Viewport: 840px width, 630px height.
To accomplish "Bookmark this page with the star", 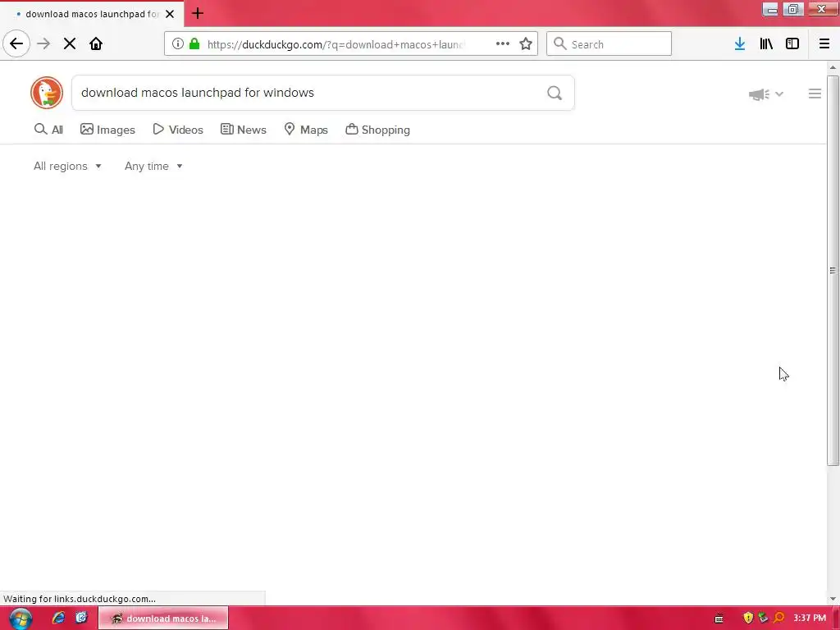I will coord(526,44).
